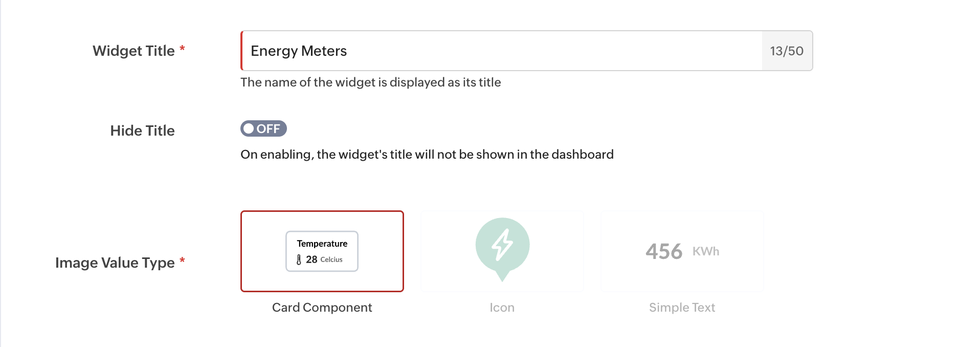Click the "Celcius" unit in the card
Image resolution: width=980 pixels, height=347 pixels.
point(331,259)
